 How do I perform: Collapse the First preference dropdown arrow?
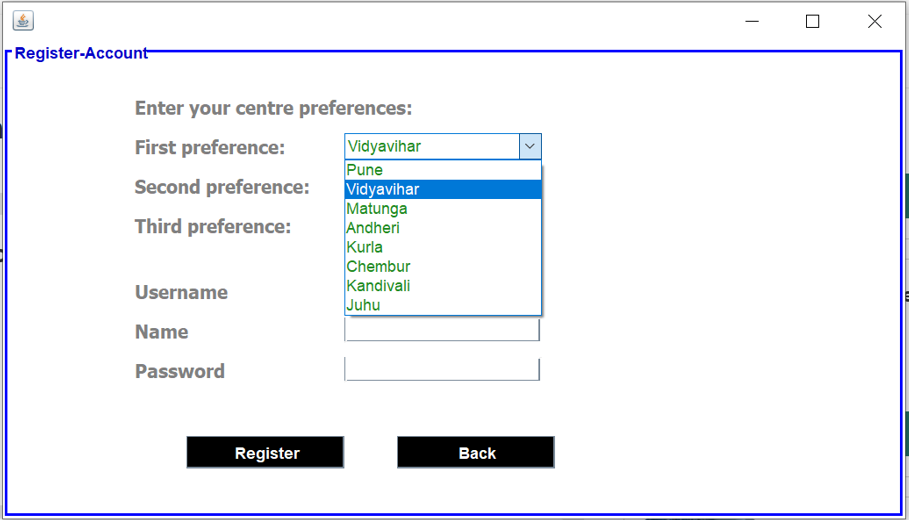530,147
